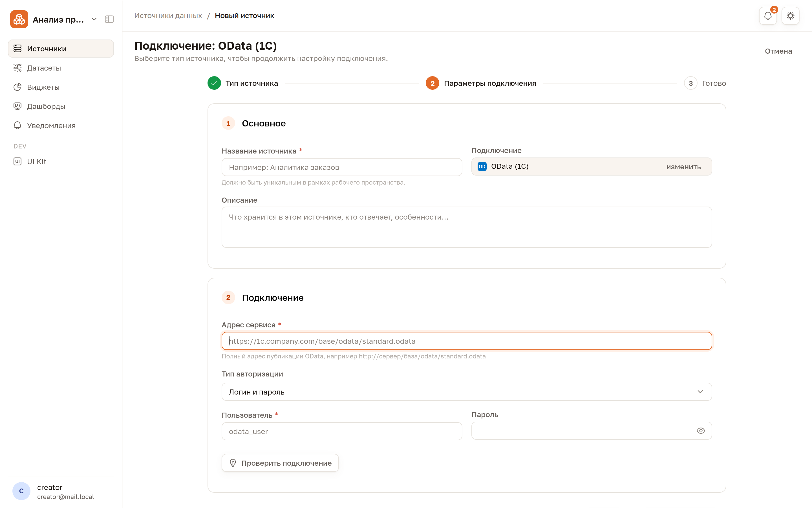
Task: Follow the Источники данных breadcrumb
Action: [168, 16]
